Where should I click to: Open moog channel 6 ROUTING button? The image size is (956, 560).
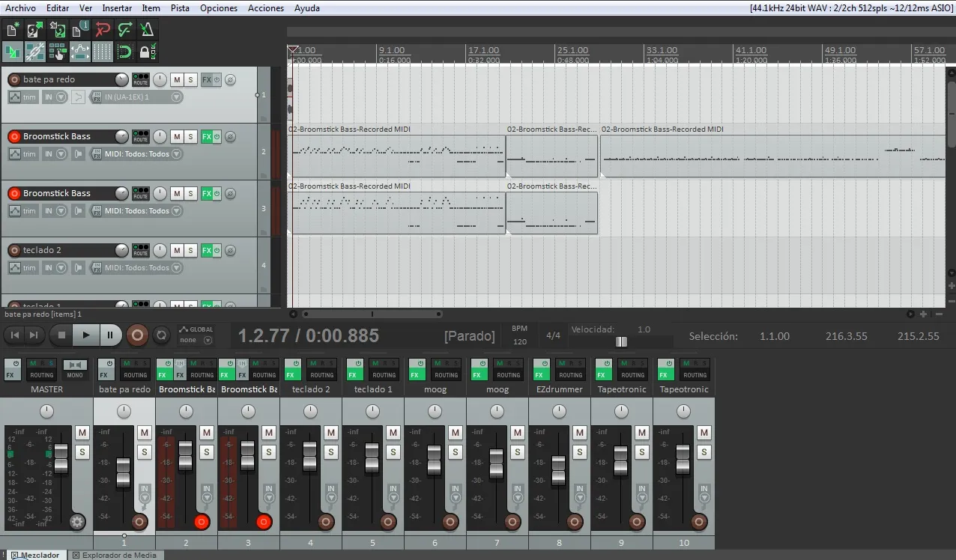446,370
